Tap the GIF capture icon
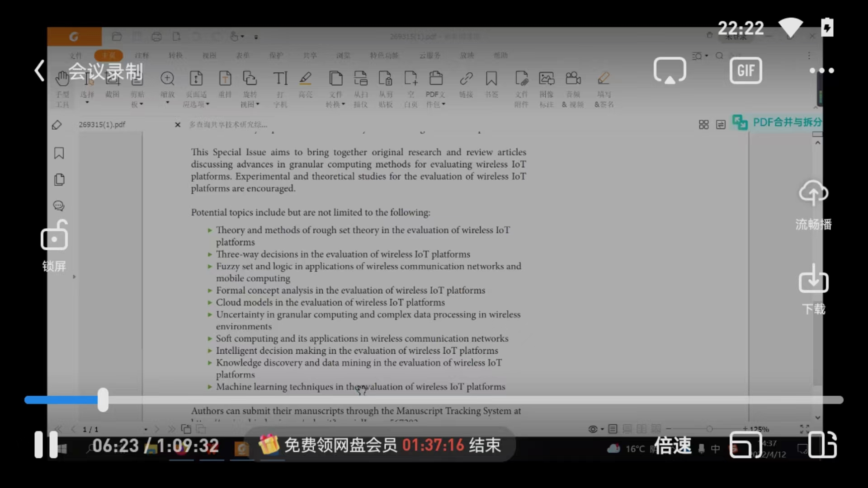Screen dimensions: 868x488 coord(745,70)
